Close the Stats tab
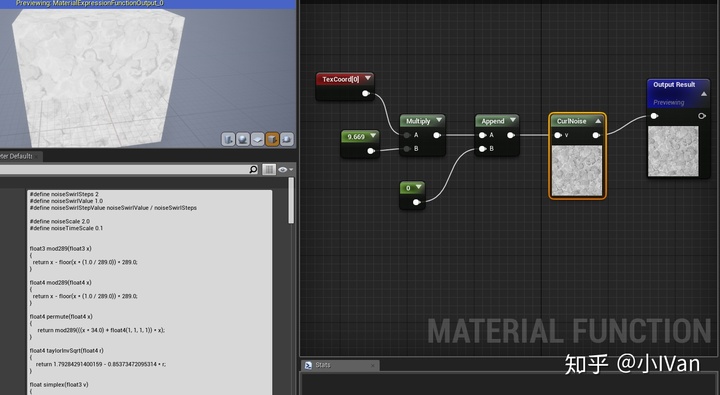The width and height of the screenshot is (720, 395). 372,366
